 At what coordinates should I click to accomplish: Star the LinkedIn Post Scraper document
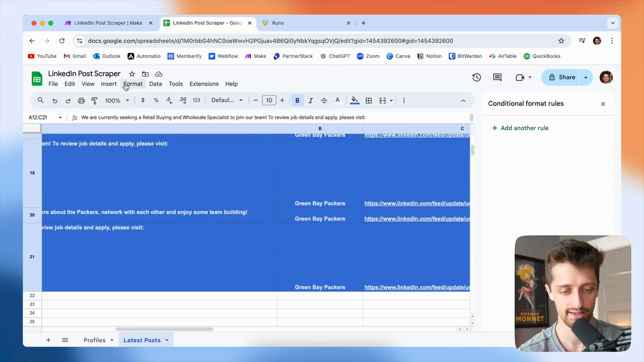click(x=132, y=74)
